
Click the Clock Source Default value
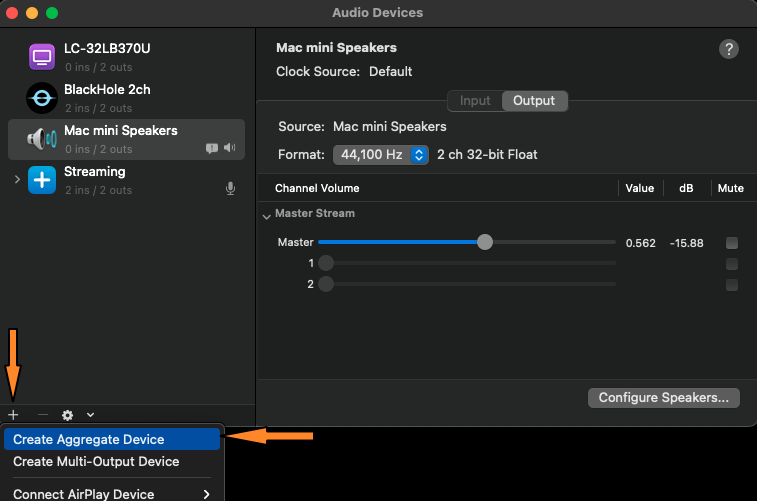[391, 71]
